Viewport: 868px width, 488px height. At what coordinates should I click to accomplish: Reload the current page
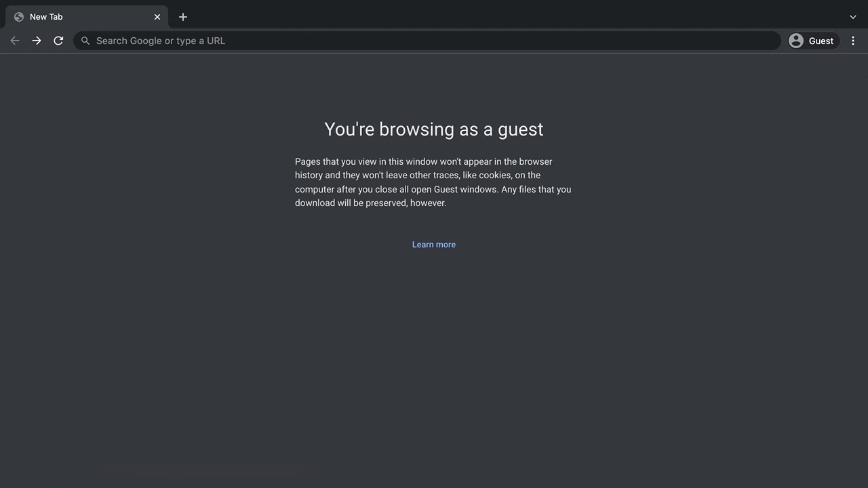58,41
